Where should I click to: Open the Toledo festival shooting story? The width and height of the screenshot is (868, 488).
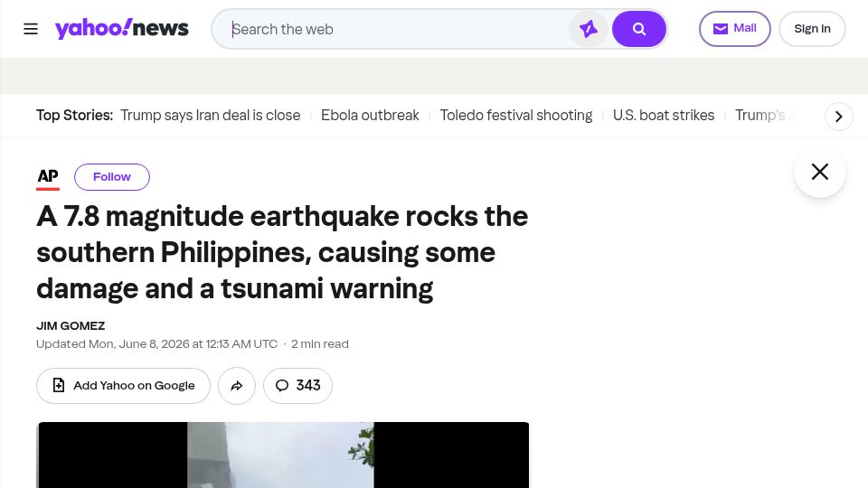(x=516, y=115)
